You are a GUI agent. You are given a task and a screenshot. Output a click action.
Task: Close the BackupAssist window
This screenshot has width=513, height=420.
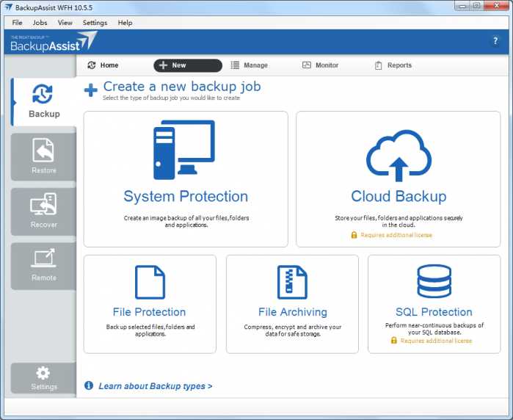click(x=496, y=6)
